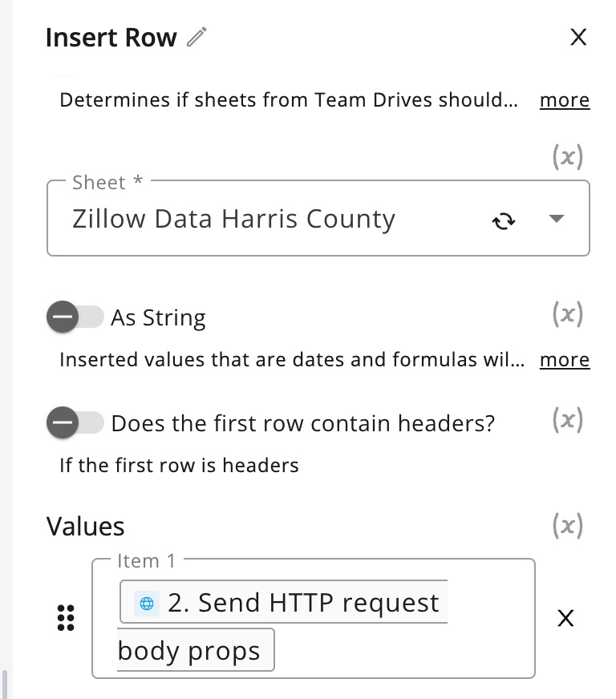
Task: Toggle the first row contains headers switch
Action: 75,422
